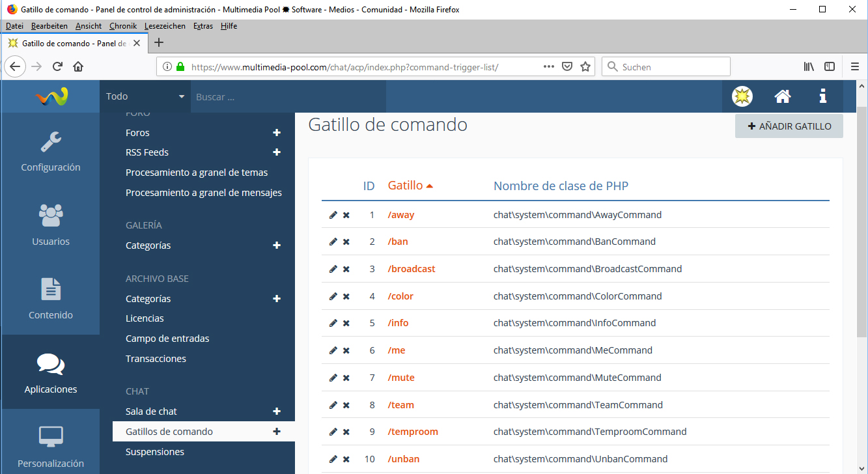The image size is (868, 474).
Task: Delete the /ban trigger with X icon
Action: [346, 242]
